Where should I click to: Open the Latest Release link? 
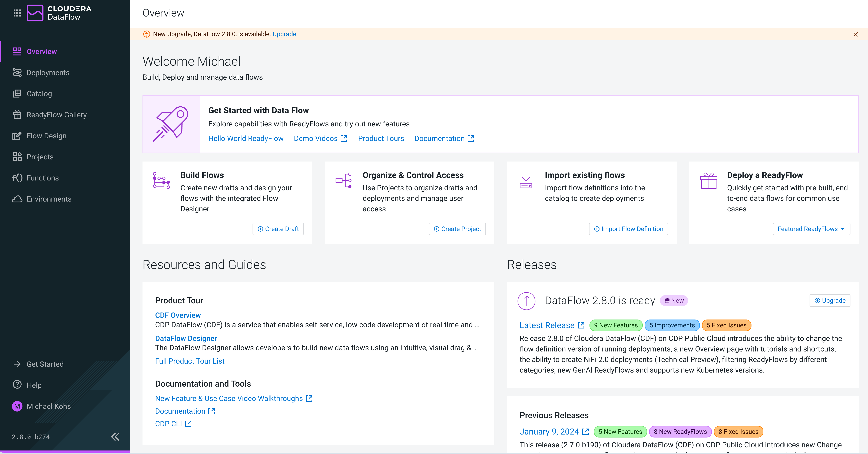coord(548,325)
